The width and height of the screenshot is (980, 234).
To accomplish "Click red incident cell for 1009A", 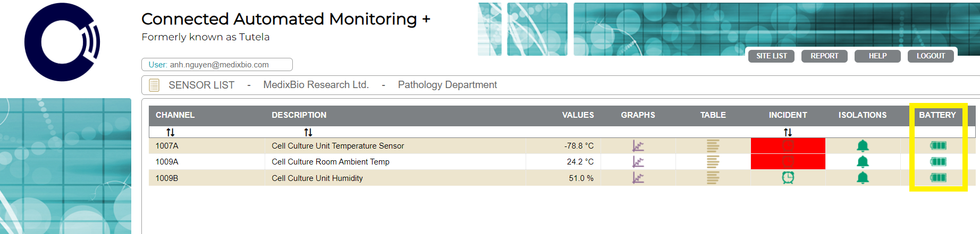I will point(788,162).
